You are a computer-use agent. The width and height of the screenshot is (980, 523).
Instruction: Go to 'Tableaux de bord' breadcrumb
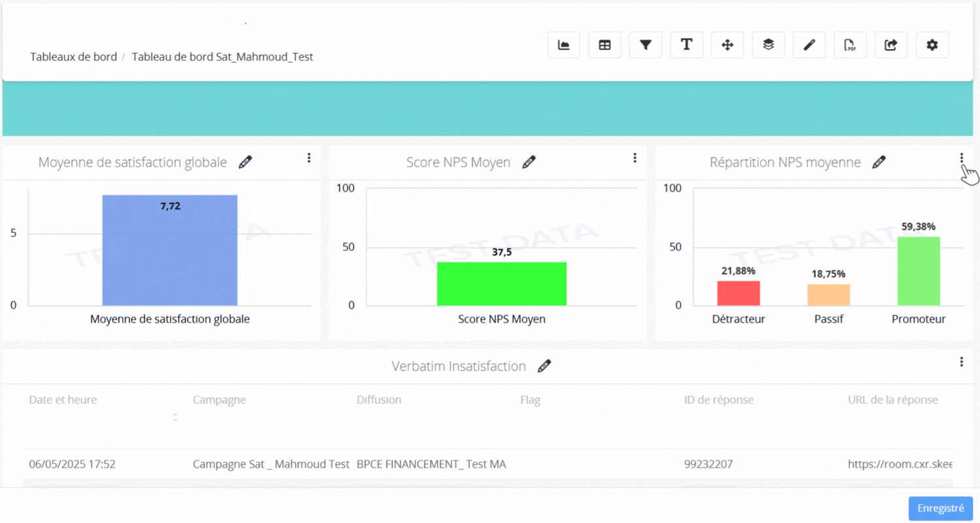(73, 57)
